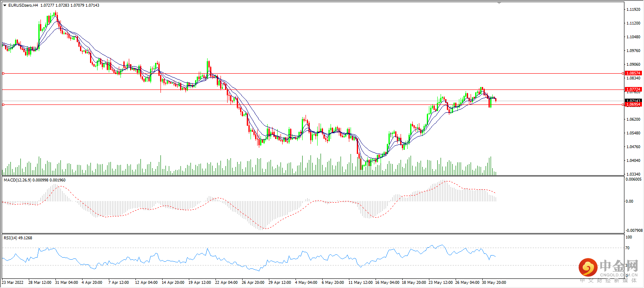Image resolution: width=644 pixels, height=288 pixels.
Task: Click the 26 Apr 20:00 time label
Action: (253, 282)
